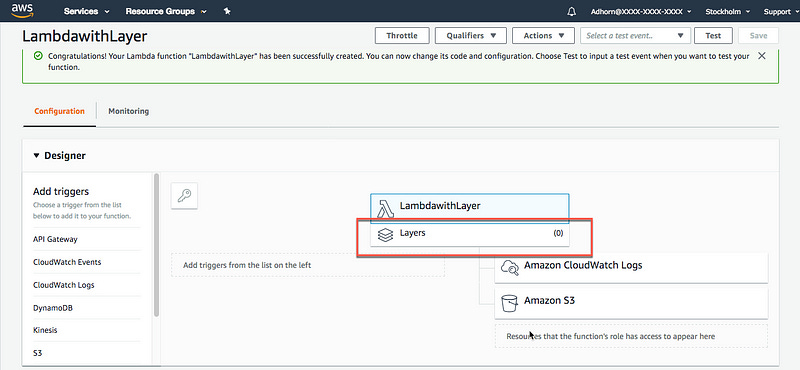Click the Add triggers placeholder box
Image resolution: width=800 pixels, height=370 pixels.
tap(308, 265)
